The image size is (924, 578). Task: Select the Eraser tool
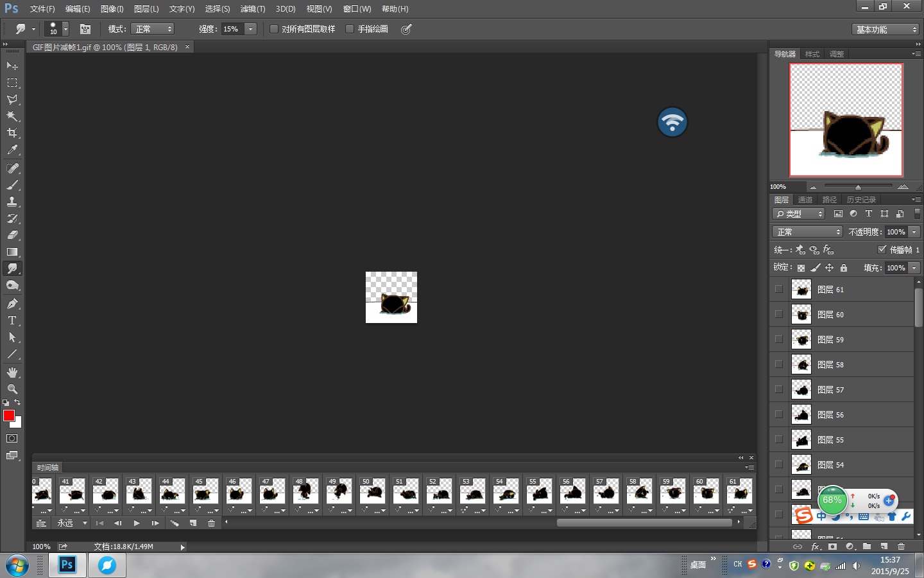[x=12, y=235]
